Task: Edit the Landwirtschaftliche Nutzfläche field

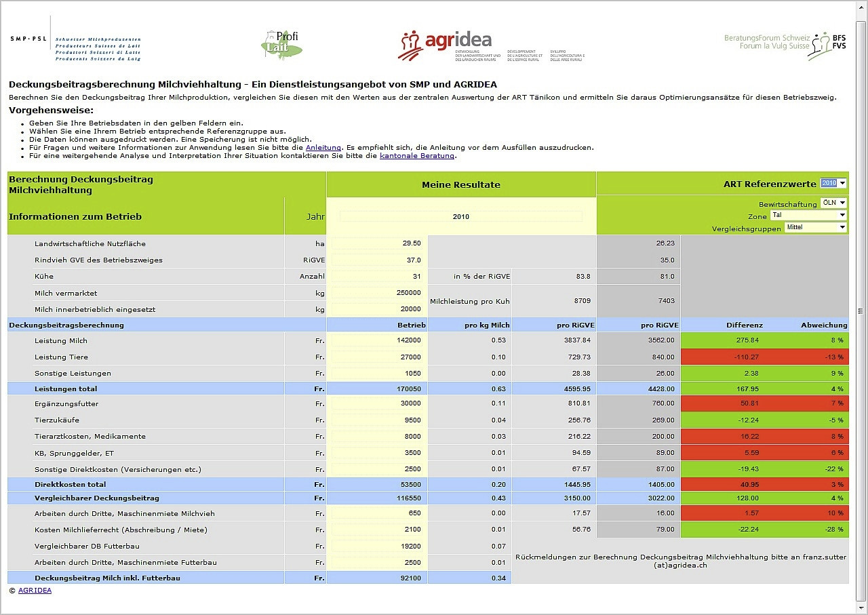Action: (377, 243)
